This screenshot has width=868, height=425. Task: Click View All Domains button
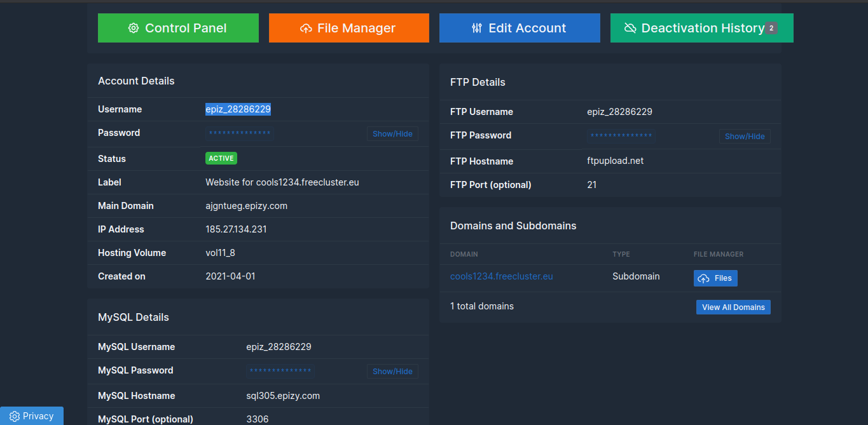(x=733, y=307)
